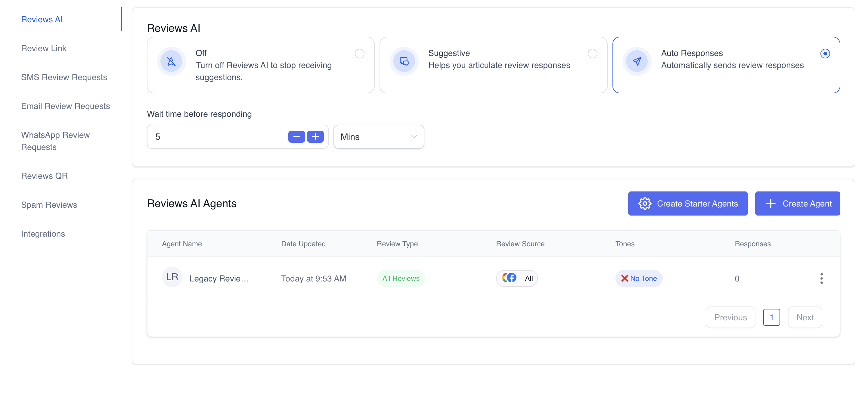Click the Agent Name column header
The width and height of the screenshot is (868, 410).
click(182, 244)
